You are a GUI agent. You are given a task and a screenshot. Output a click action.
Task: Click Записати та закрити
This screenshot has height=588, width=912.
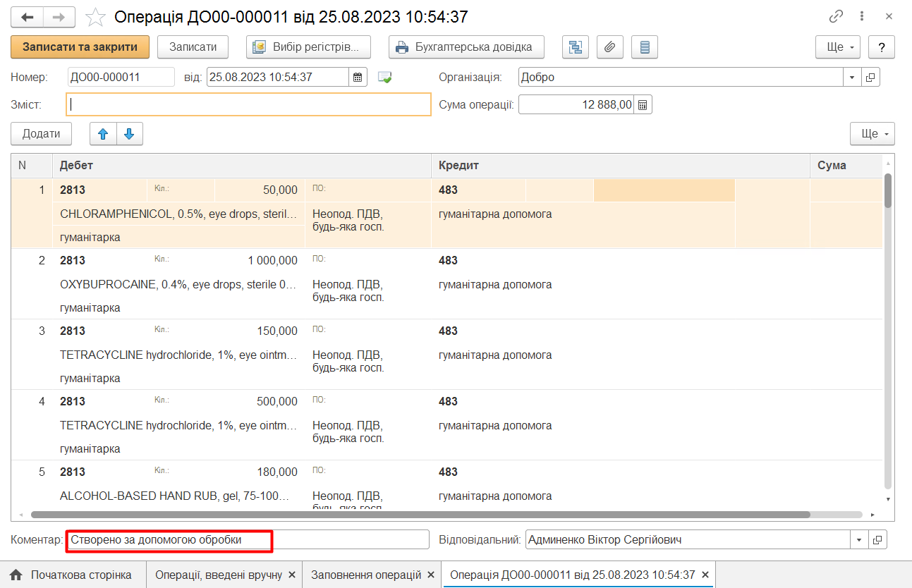80,47
